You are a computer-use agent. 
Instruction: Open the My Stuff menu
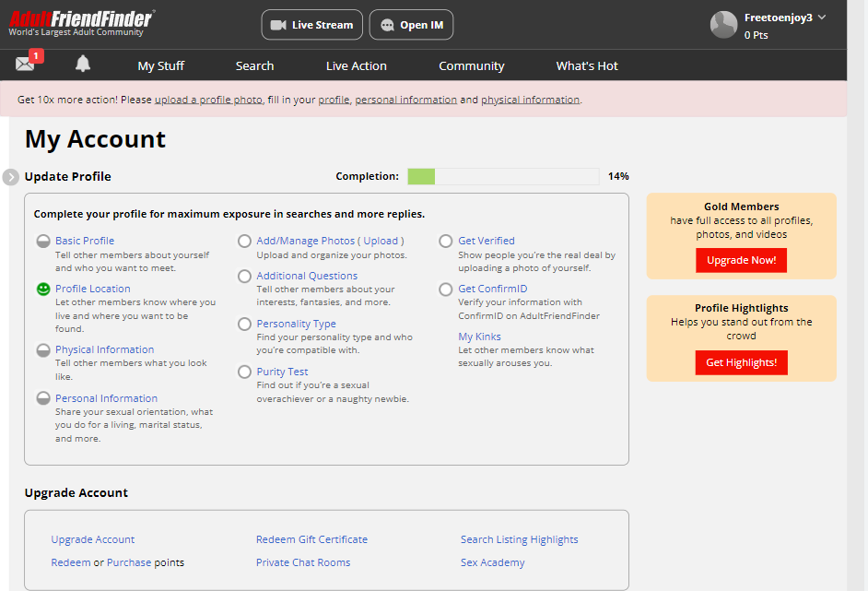coord(161,66)
